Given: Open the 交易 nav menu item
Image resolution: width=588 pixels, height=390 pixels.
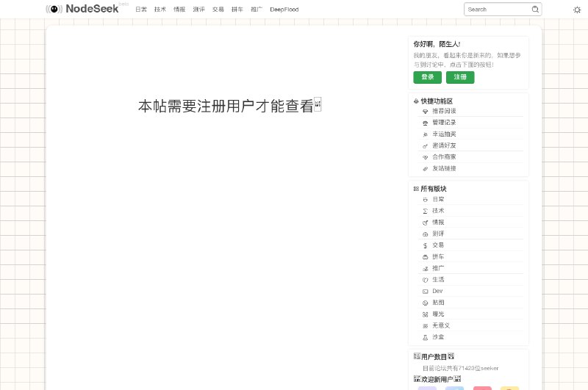Looking at the screenshot, I should click(218, 10).
